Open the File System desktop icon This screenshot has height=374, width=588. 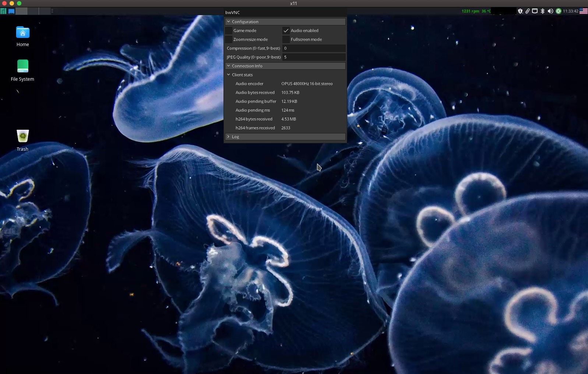(x=22, y=70)
